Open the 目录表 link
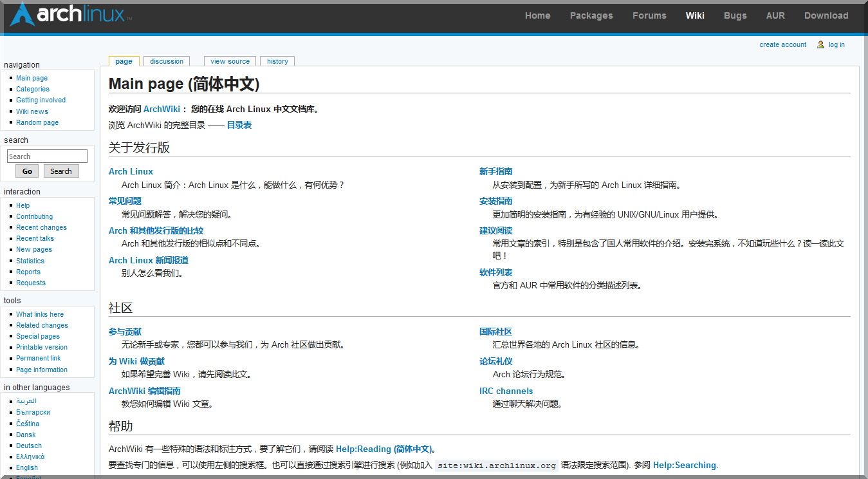The image size is (868, 479). click(x=239, y=125)
